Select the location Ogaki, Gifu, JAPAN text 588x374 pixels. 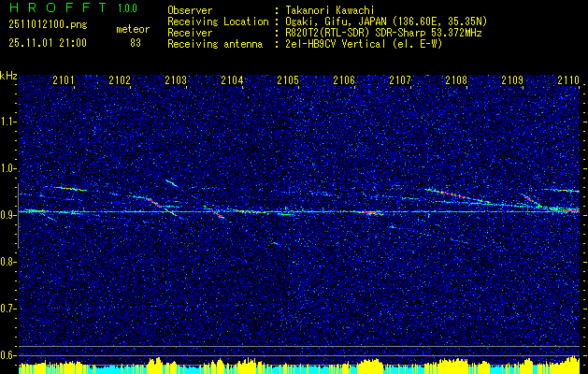(386, 22)
